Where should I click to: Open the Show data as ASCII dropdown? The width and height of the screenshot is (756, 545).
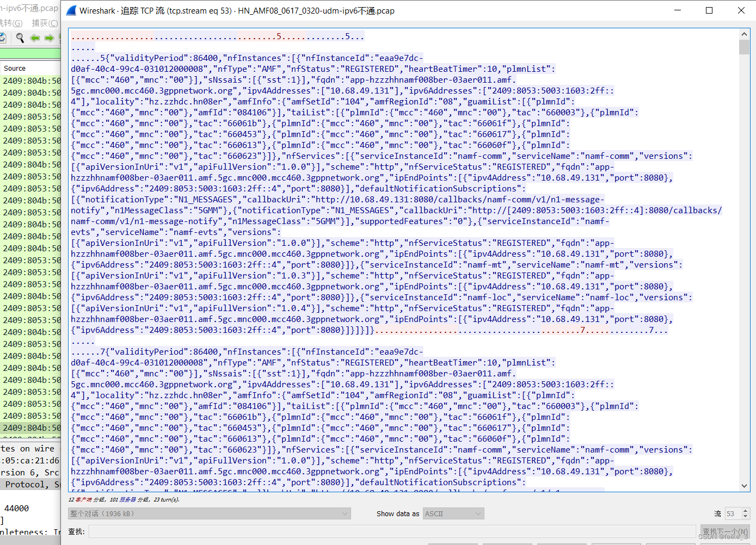coord(453,513)
